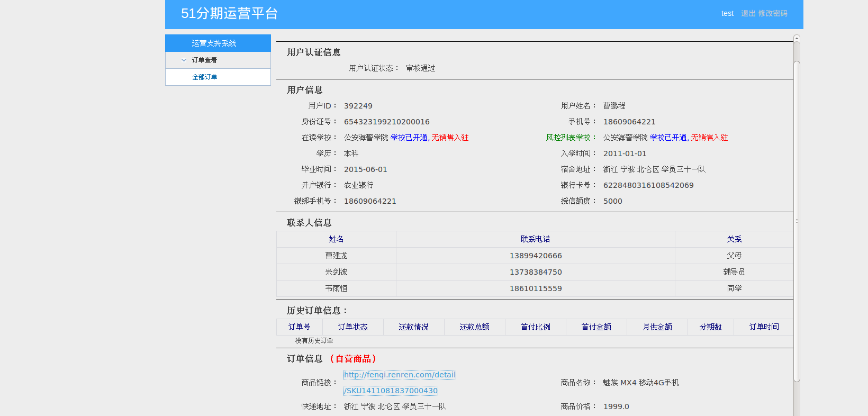Click the 订单状态 column header
This screenshot has height=416, width=868.
pyautogui.click(x=352, y=327)
